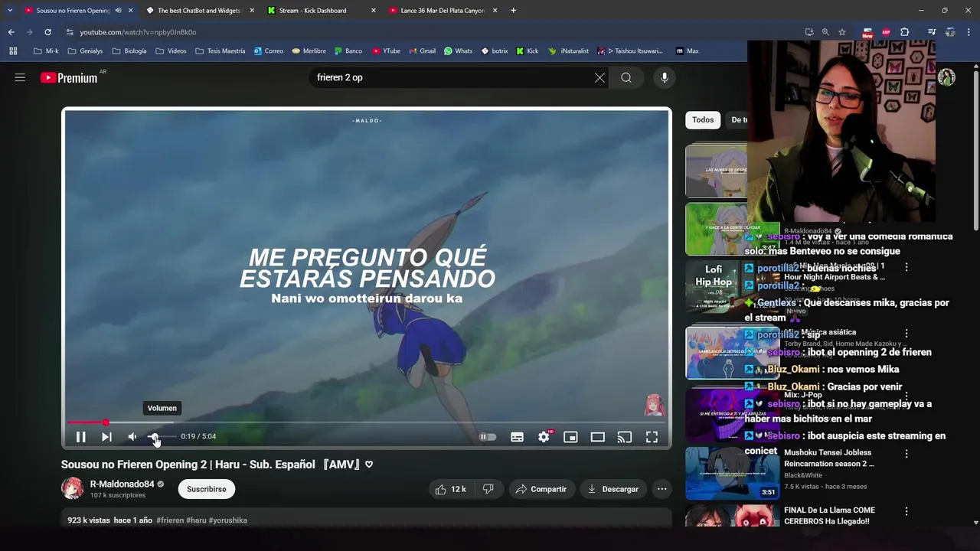Open Max bookmark
980x551 pixels.
[687, 51]
